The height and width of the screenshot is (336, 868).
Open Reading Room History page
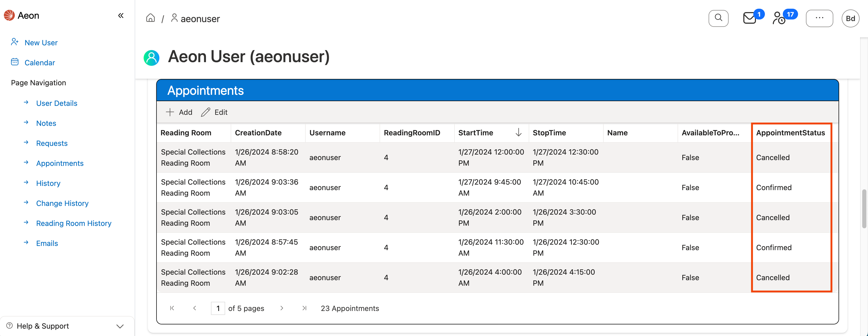pyautogui.click(x=73, y=223)
